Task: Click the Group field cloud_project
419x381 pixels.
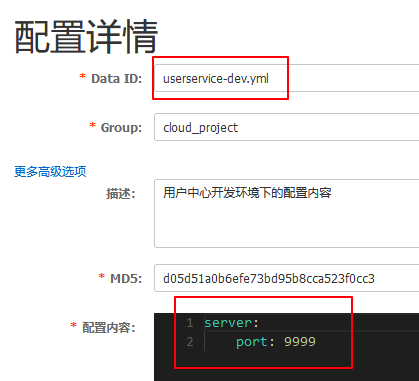Action: [287, 127]
